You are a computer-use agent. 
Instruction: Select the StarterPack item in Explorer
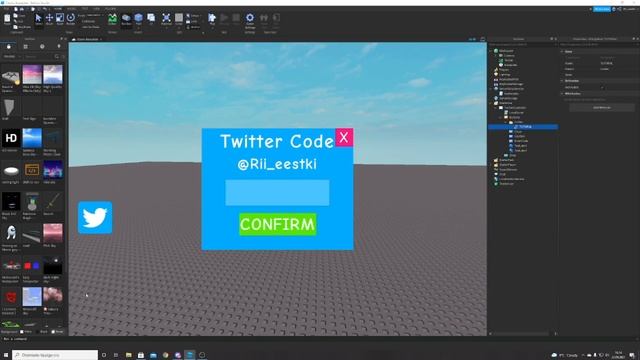(x=507, y=160)
